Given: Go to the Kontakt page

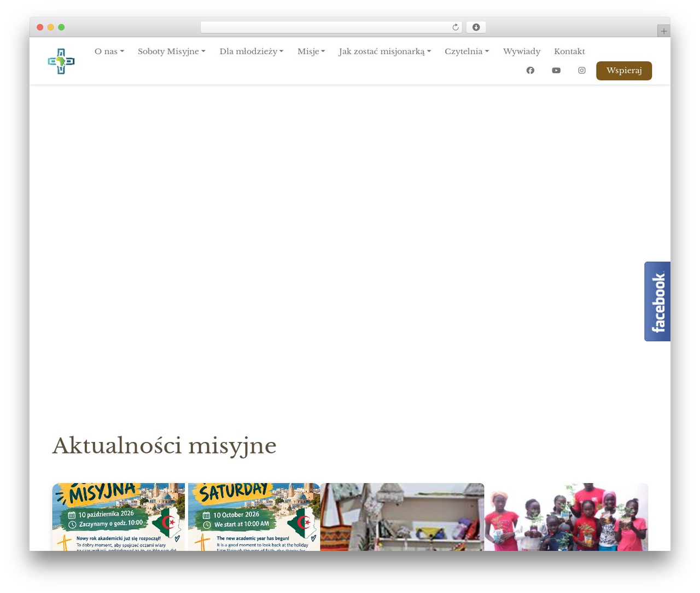Looking at the screenshot, I should pos(569,51).
